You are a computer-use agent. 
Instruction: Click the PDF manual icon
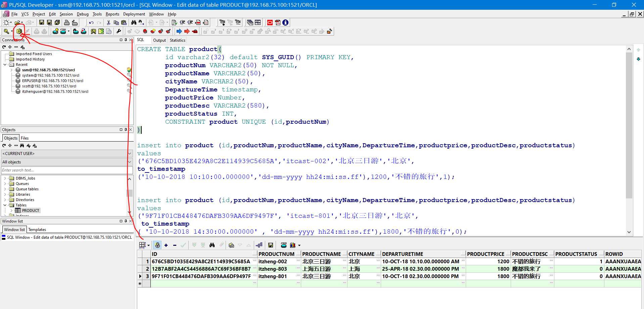(x=278, y=23)
